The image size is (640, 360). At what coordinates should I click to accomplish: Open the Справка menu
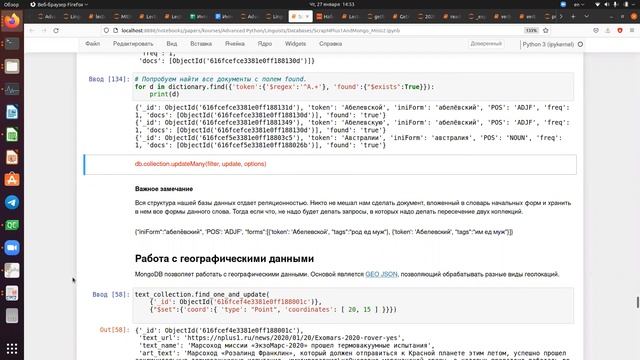pos(330,44)
